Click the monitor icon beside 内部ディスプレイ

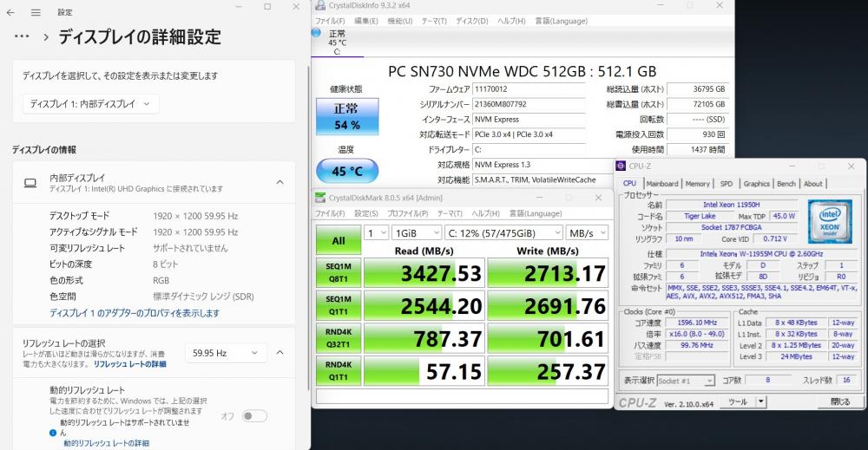[30, 183]
